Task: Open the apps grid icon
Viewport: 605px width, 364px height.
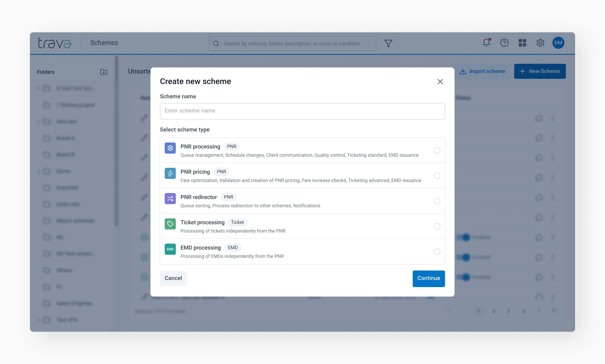Action: point(522,43)
